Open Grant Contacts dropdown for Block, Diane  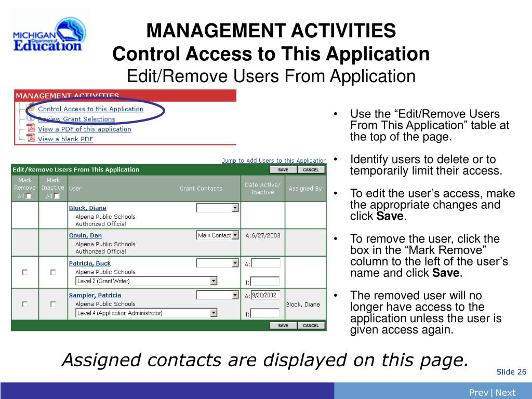pos(218,208)
